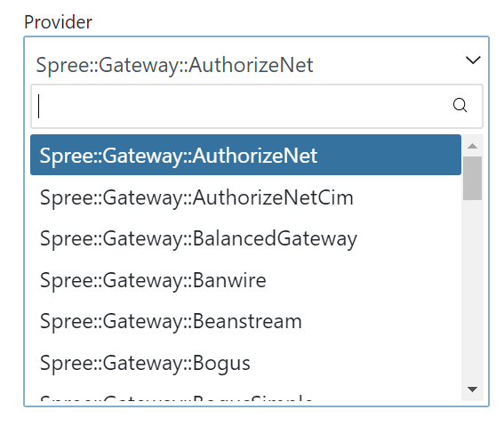Click the Provider search input field
The width and height of the screenshot is (504, 426).
click(257, 107)
